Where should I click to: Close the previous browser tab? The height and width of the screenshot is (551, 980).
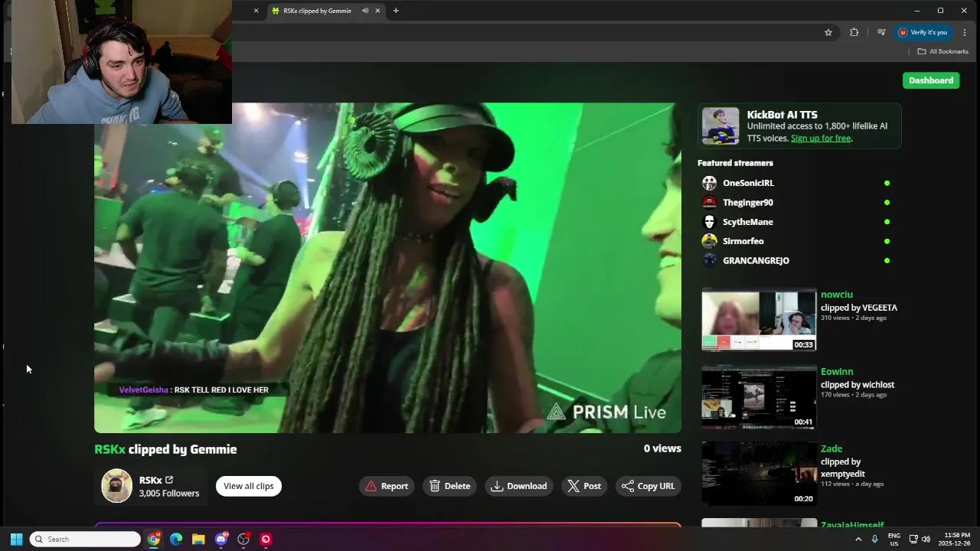coord(256,11)
